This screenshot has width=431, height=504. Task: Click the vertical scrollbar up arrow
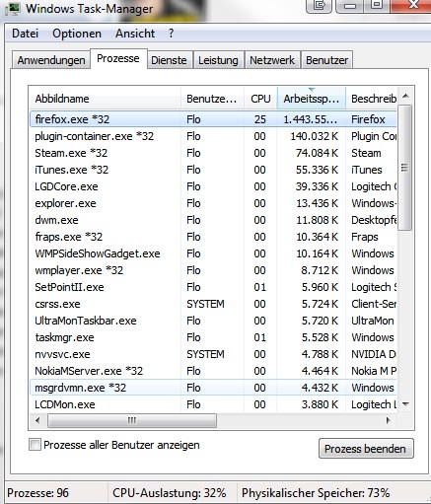coord(405,96)
